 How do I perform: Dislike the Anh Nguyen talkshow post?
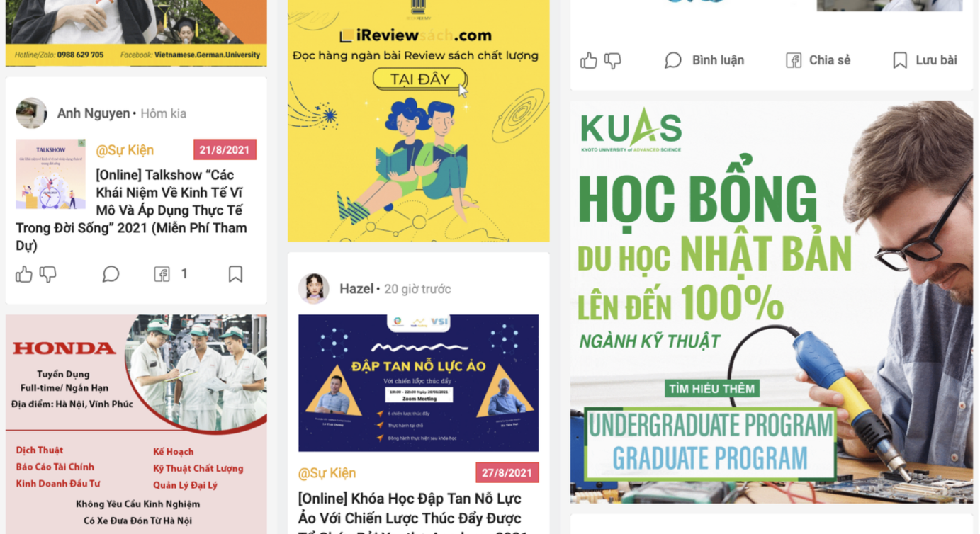pyautogui.click(x=47, y=274)
